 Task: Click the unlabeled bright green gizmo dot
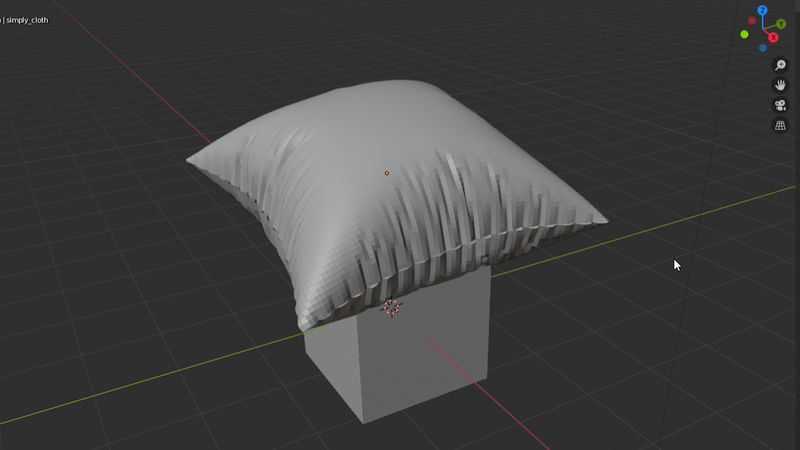tap(744, 34)
